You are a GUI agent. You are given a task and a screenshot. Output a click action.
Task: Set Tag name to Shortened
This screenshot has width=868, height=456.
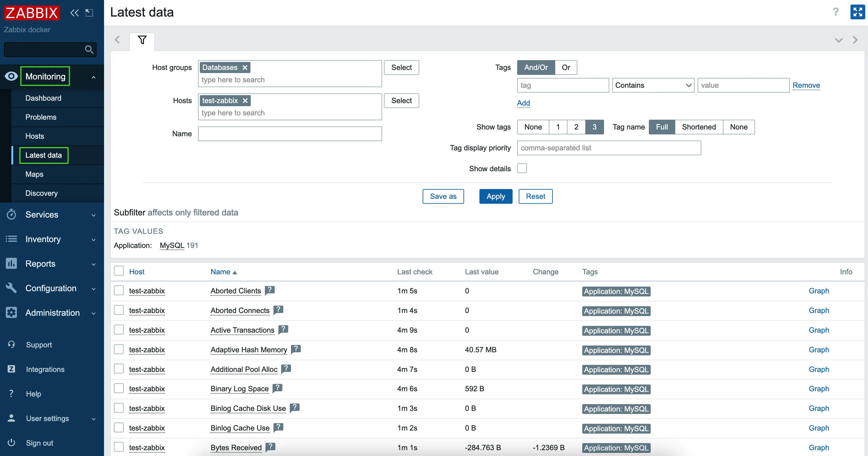(x=699, y=127)
